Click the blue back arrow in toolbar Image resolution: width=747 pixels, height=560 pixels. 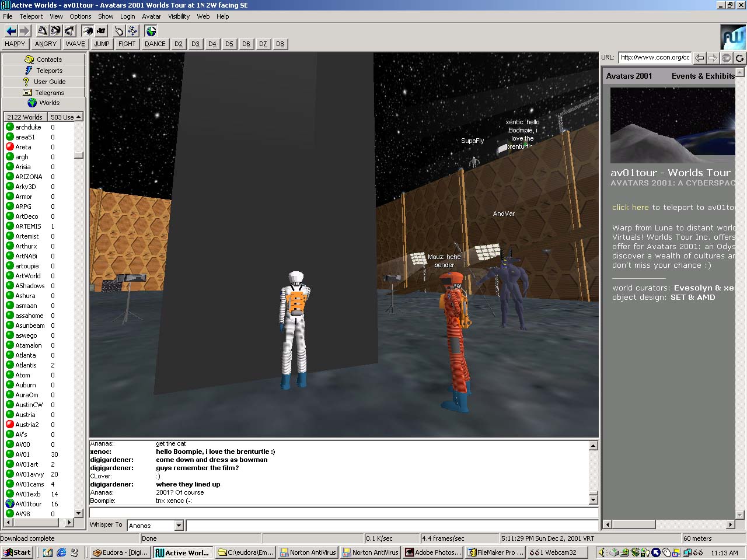pyautogui.click(x=11, y=31)
